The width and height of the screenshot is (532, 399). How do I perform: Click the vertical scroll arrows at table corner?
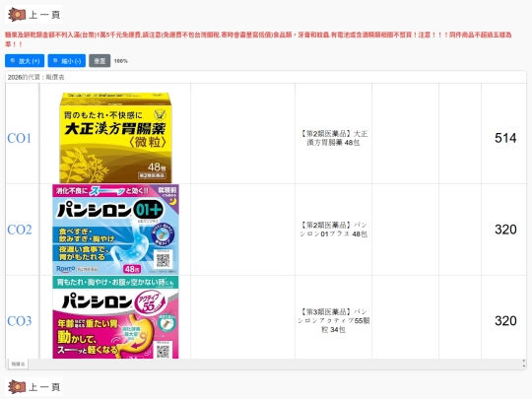coord(524,364)
